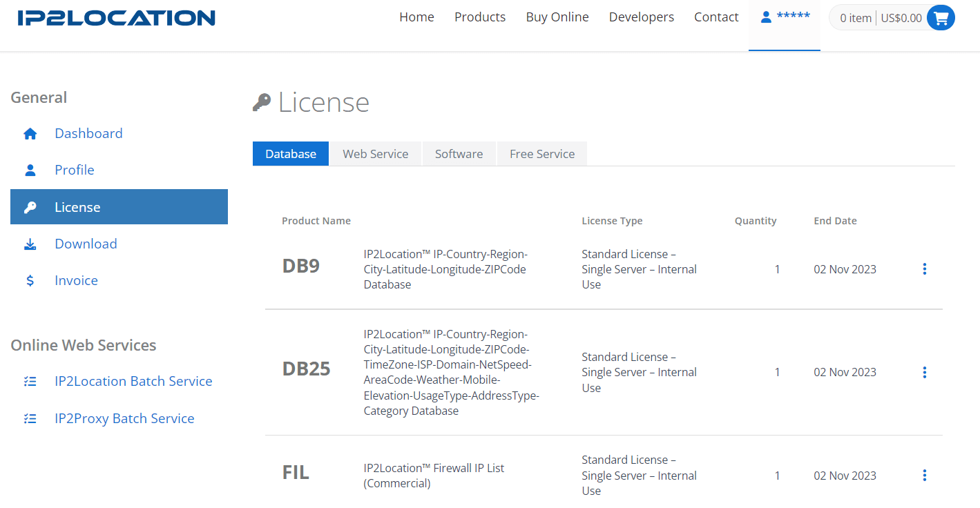
Task: Click the user account person icon
Action: pyautogui.click(x=765, y=17)
